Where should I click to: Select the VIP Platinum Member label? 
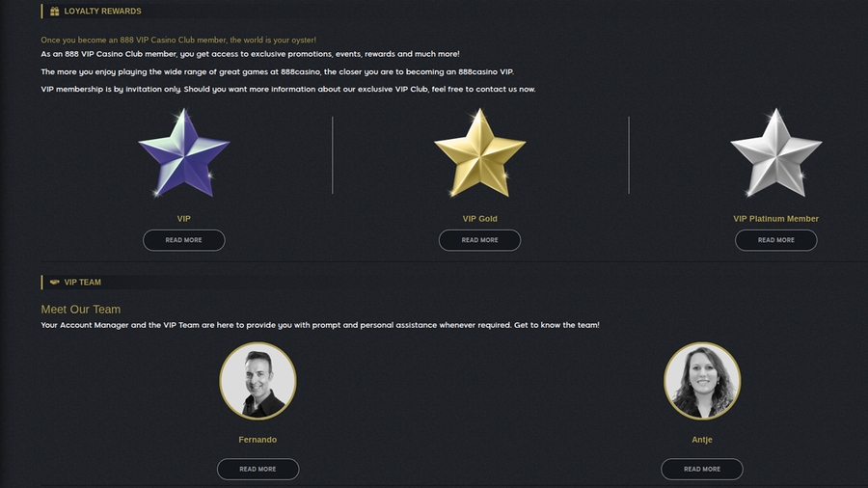tap(775, 219)
